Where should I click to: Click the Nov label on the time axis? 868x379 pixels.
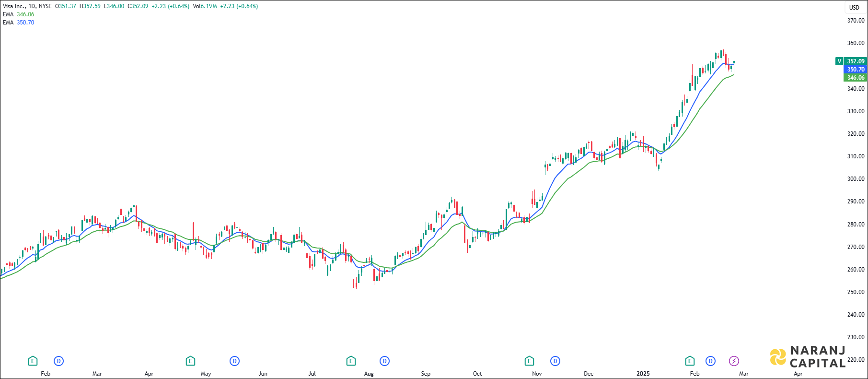tap(537, 374)
